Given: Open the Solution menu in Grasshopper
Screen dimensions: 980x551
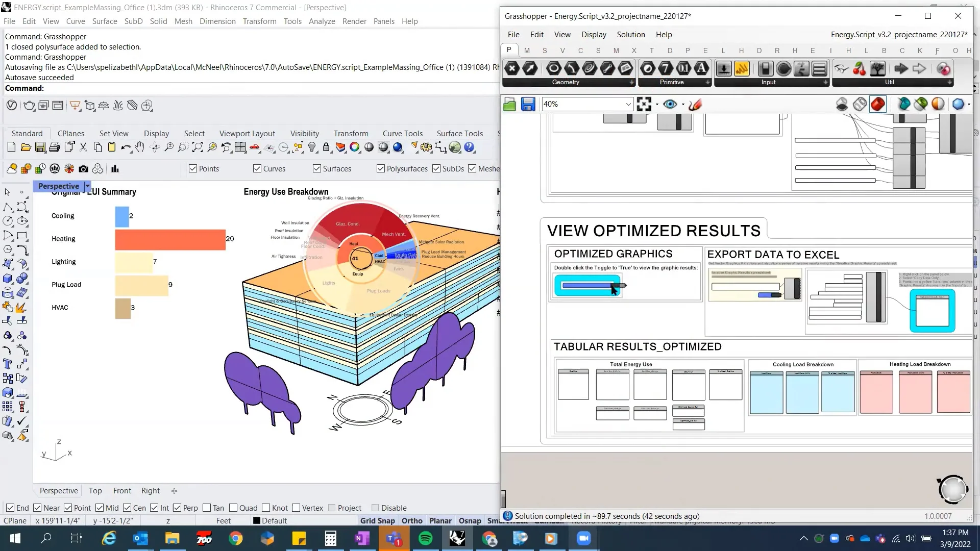Looking at the screenshot, I should click(630, 34).
